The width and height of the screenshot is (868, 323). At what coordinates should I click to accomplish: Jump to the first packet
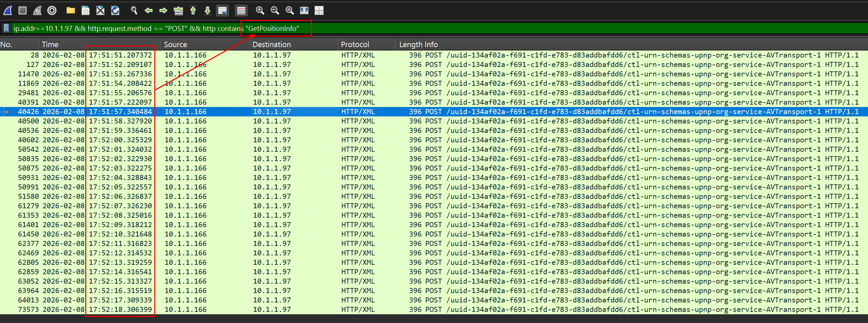(193, 11)
